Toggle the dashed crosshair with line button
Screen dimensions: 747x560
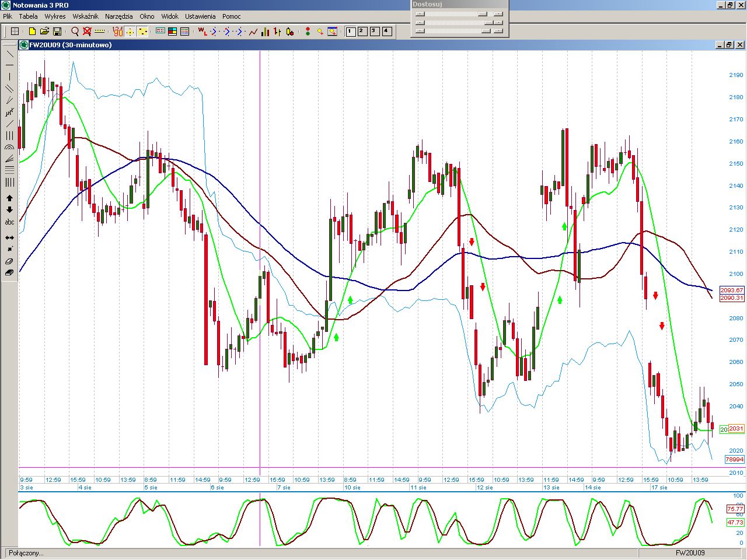click(x=142, y=32)
